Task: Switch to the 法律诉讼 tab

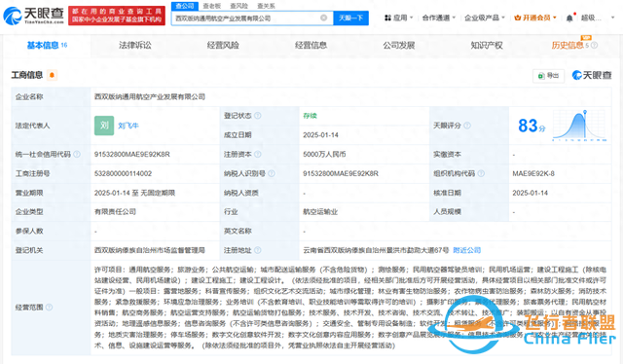Action: pos(135,46)
